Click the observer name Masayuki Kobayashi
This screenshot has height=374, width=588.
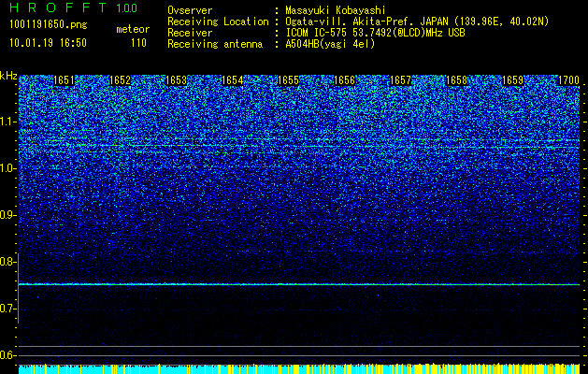336,10
